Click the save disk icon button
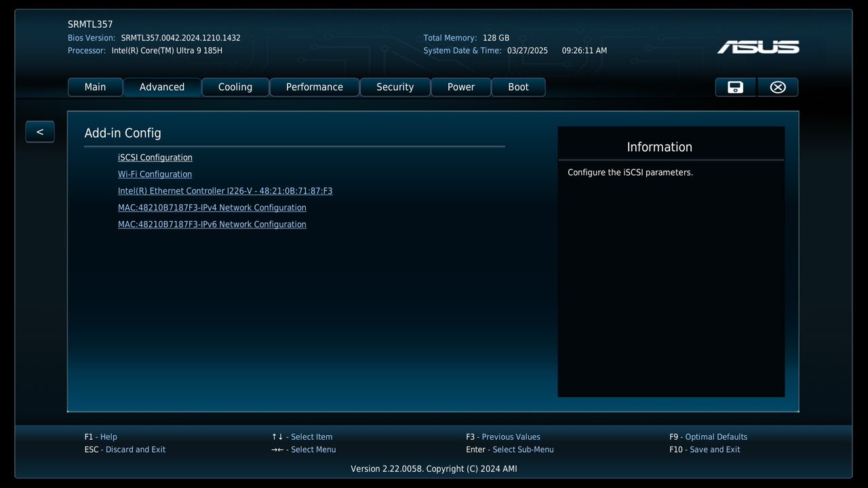The height and width of the screenshot is (488, 868). [x=736, y=87]
